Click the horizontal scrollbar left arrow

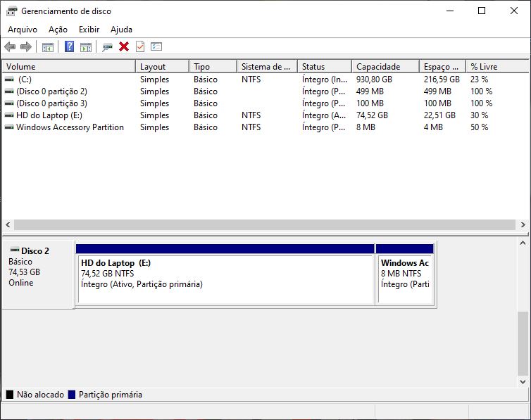pos(8,224)
